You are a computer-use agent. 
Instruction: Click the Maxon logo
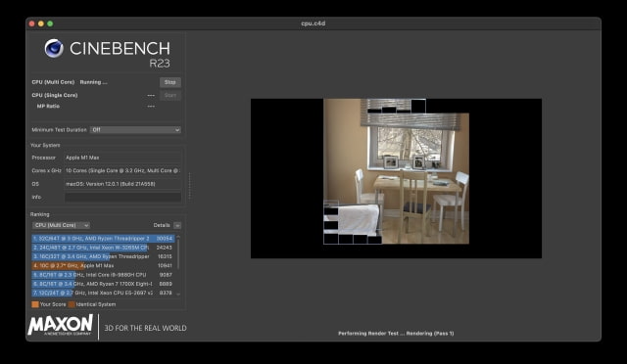click(61, 325)
